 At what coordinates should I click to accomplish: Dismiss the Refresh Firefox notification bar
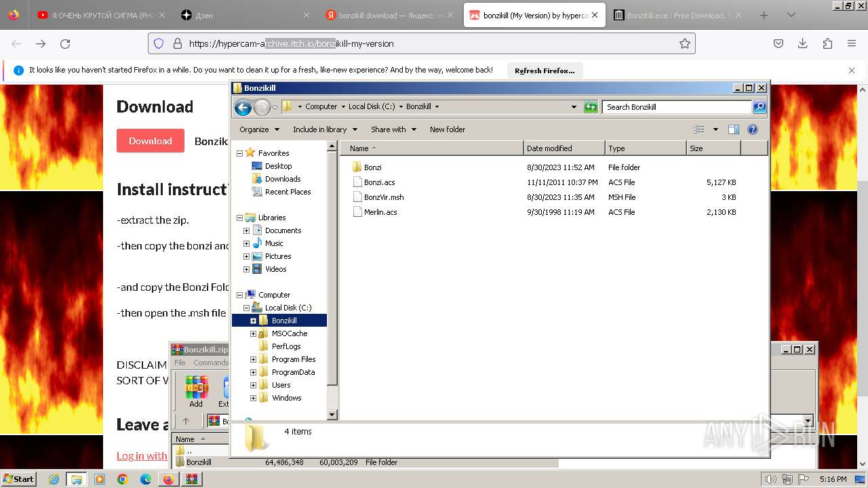pos(852,70)
